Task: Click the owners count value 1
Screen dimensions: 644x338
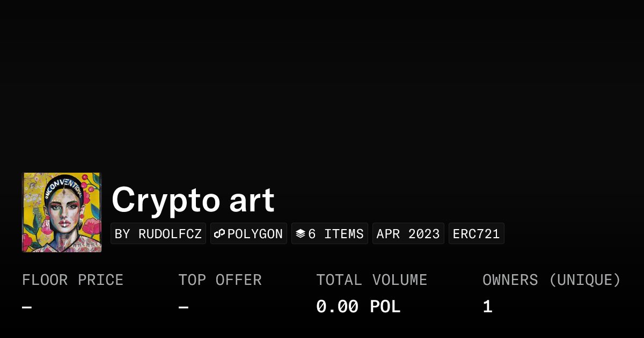Action: [x=486, y=306]
